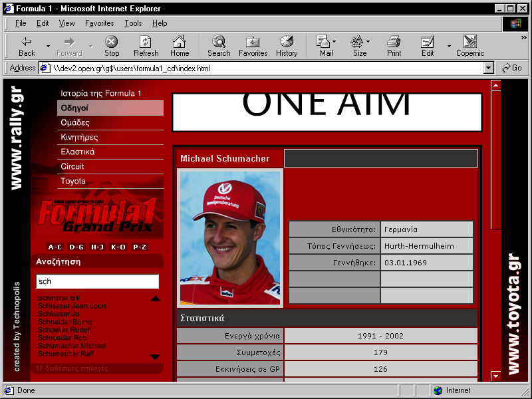Open the Help menu

point(160,23)
